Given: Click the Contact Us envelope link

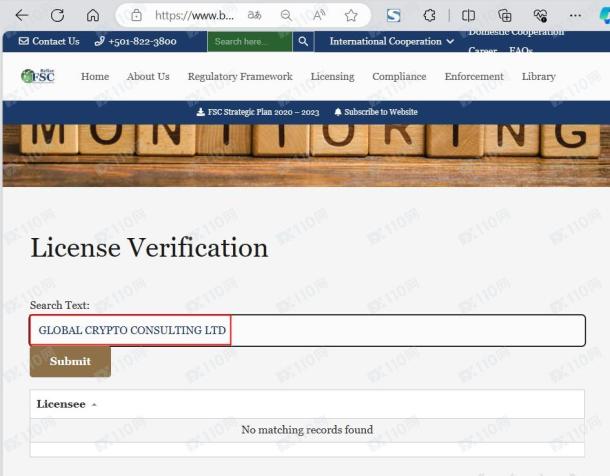Looking at the screenshot, I should click(x=49, y=41).
